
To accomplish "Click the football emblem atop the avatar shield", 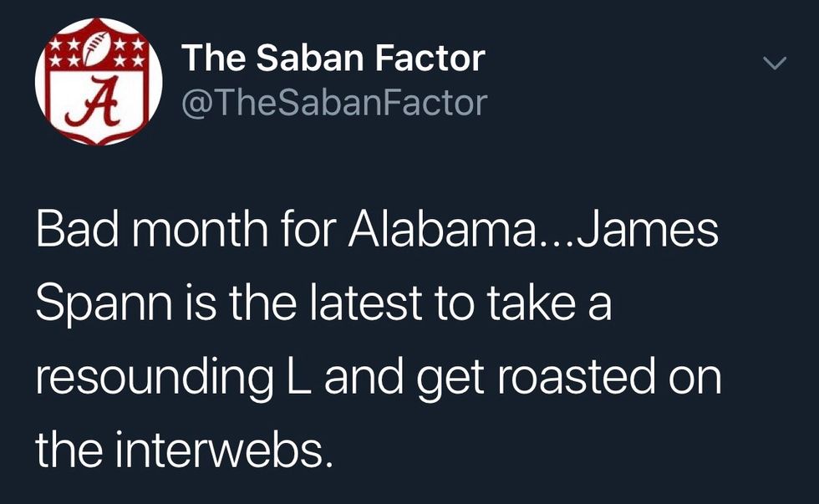I will (x=99, y=48).
